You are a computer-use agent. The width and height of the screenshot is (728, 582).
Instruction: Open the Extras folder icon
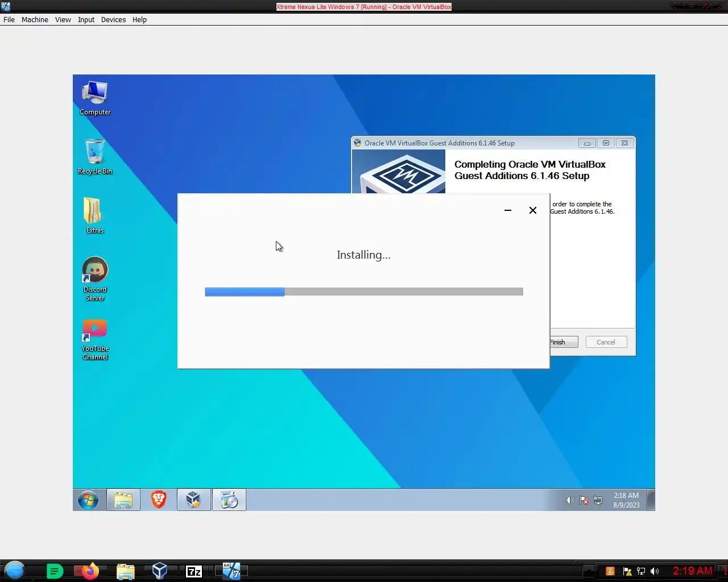tap(95, 215)
